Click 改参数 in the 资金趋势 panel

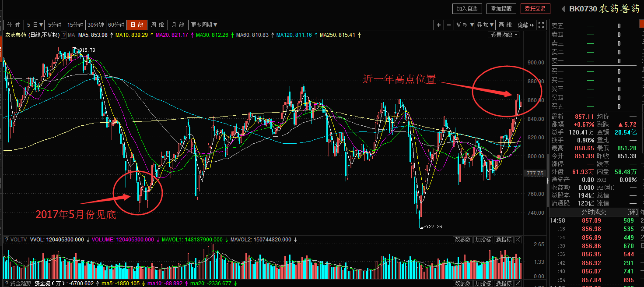[x=462, y=283]
